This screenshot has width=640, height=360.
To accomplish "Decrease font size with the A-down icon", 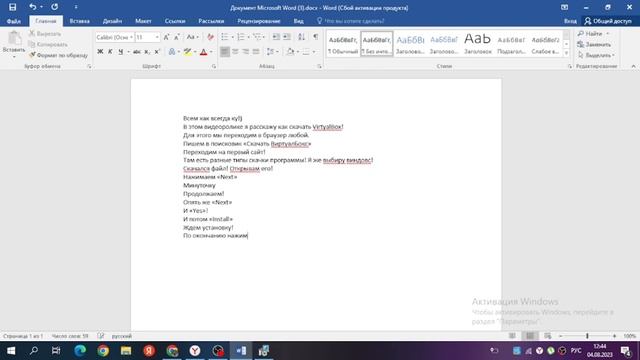I will pyautogui.click(x=177, y=37).
